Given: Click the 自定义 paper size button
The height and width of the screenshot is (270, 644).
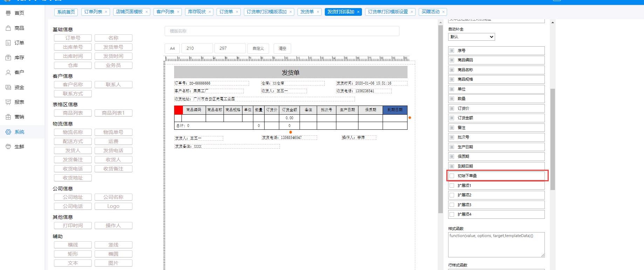Looking at the screenshot, I should (x=258, y=48).
